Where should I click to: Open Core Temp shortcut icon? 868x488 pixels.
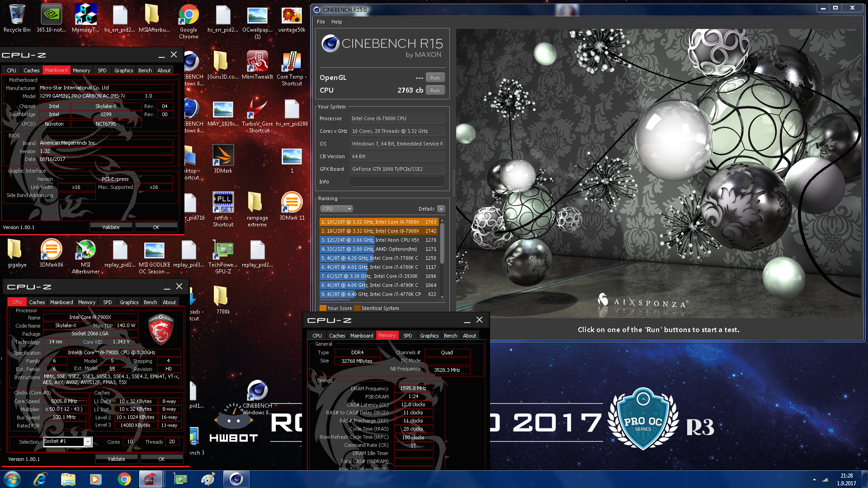tap(292, 68)
